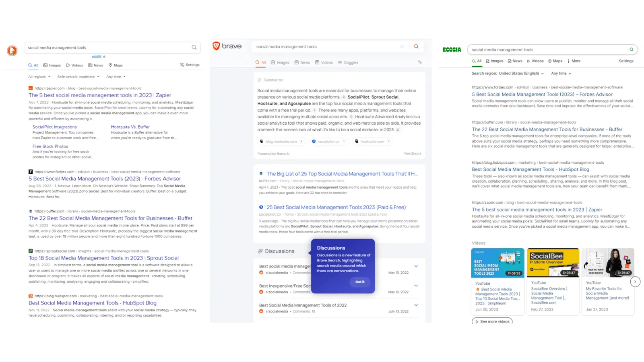The height and width of the screenshot is (362, 644).
Task: Click the Feedback link below Brave's summary
Action: click(x=412, y=153)
